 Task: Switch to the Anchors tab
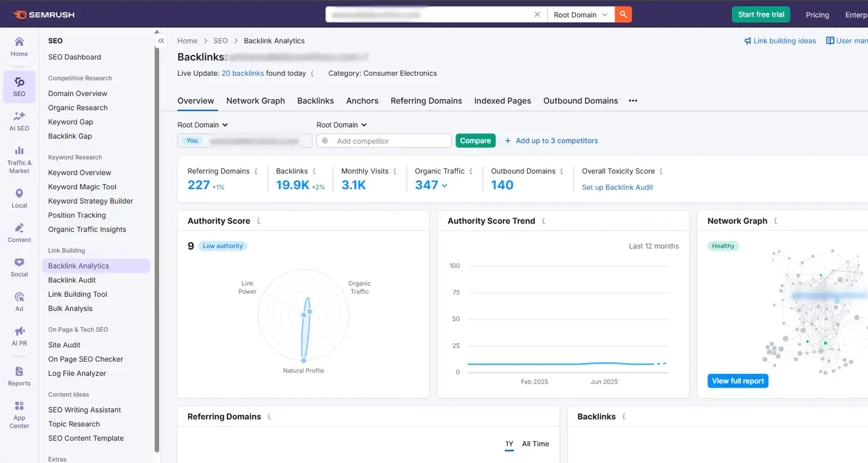point(362,101)
